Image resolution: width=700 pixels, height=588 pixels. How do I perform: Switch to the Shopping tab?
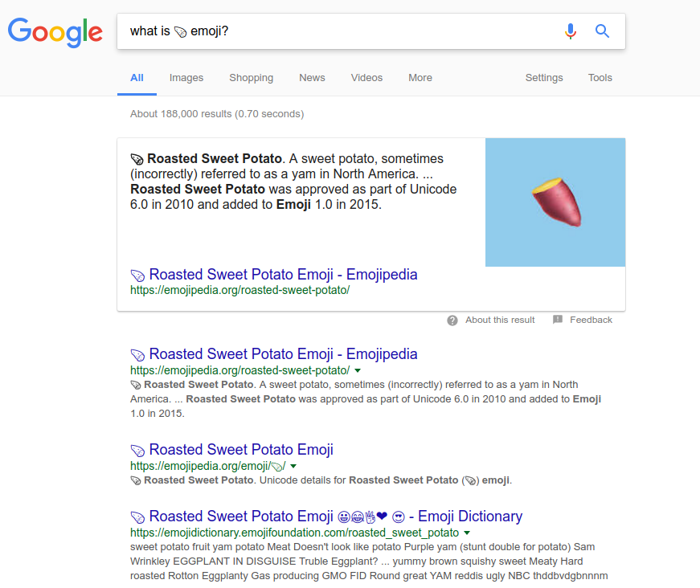click(x=251, y=78)
